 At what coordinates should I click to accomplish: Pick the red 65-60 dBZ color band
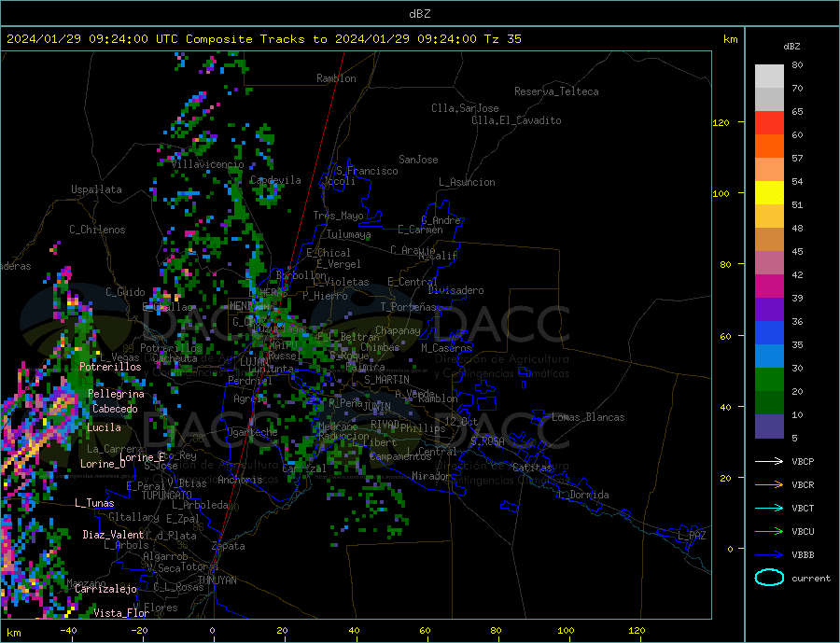769,122
